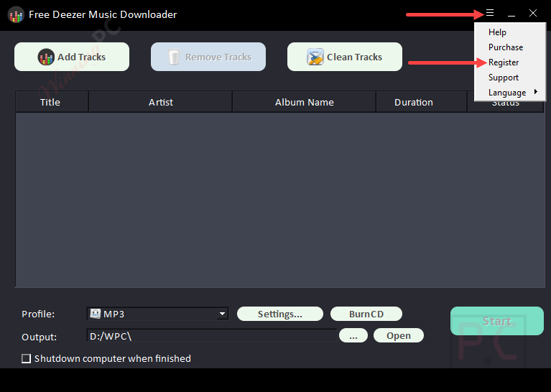Open the Profile MP3 dropdown
551x392 pixels.
(x=157, y=314)
